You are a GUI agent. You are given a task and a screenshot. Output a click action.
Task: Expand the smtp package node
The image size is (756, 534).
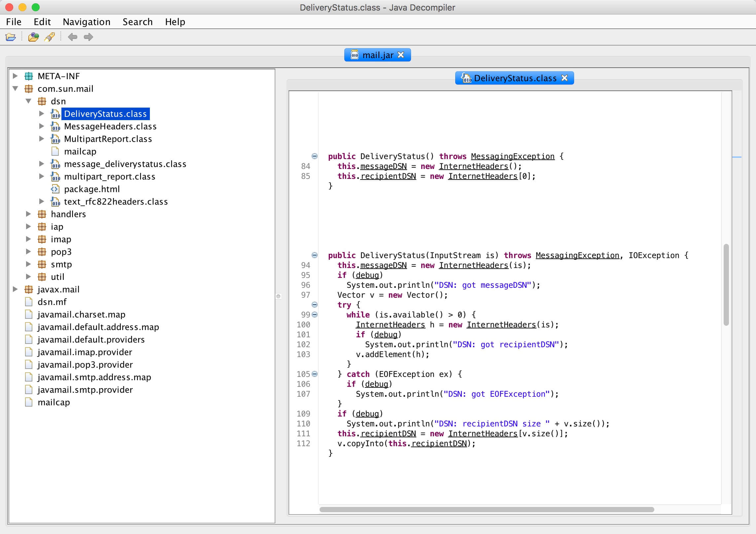(x=28, y=264)
